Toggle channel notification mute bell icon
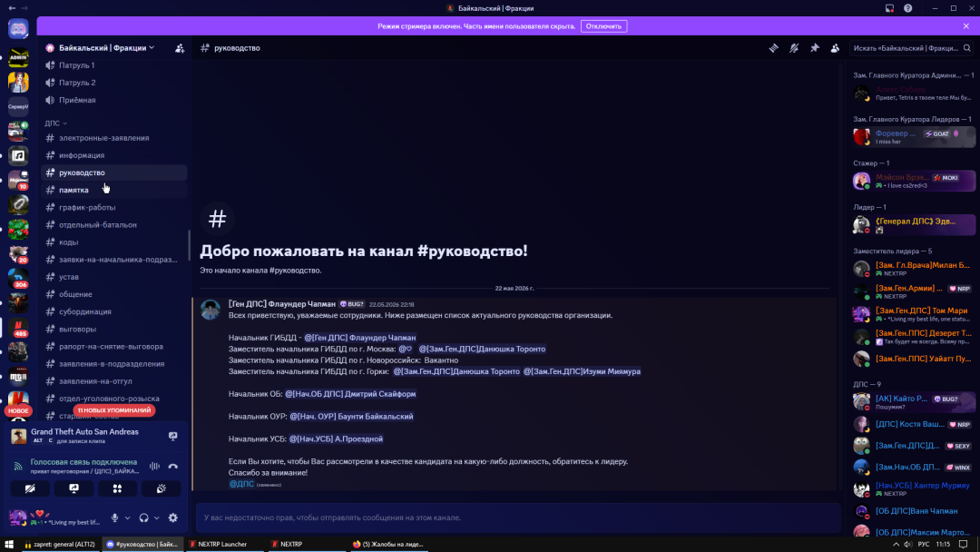 click(x=794, y=48)
